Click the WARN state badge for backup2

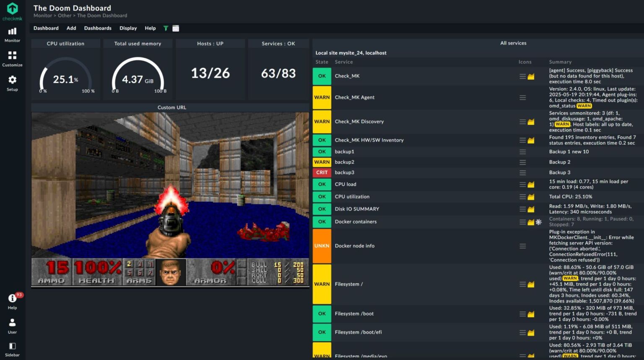[x=322, y=162]
